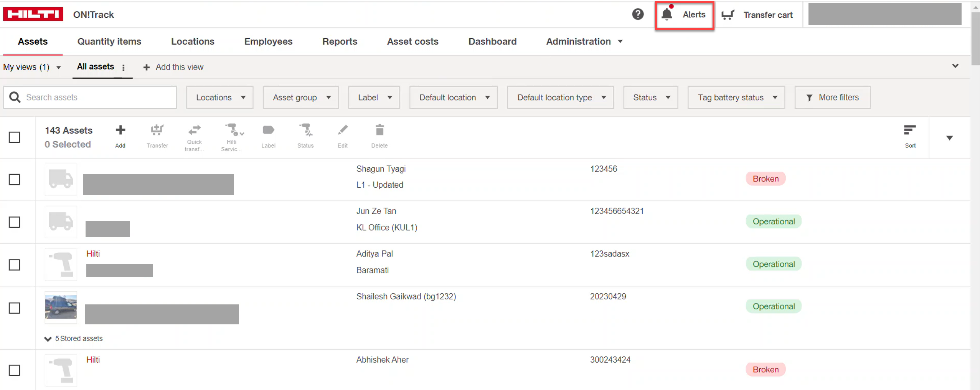Select the Jun Ze Tan asset row checkbox
This screenshot has width=980, height=390.
pos(15,222)
